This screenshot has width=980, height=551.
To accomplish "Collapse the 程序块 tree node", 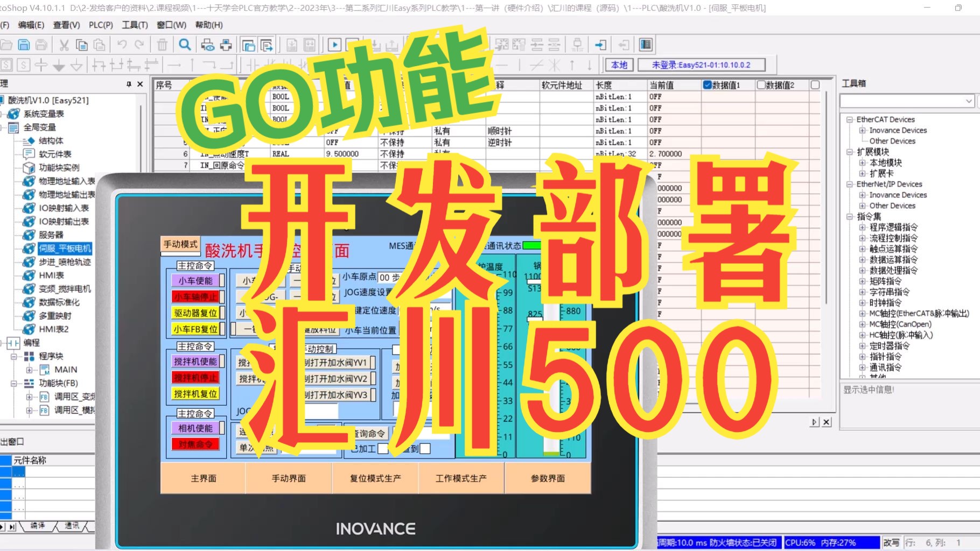I will [13, 356].
